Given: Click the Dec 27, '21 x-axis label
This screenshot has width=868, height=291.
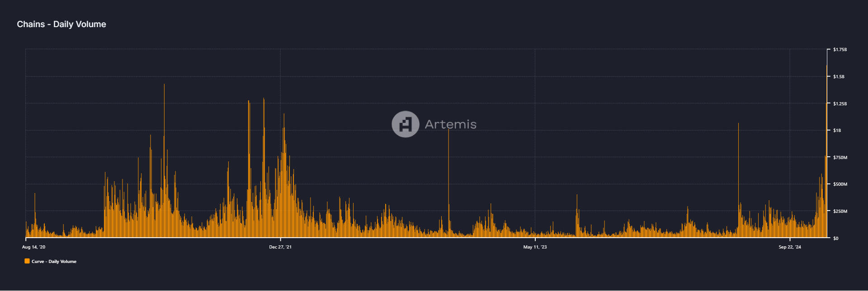Looking at the screenshot, I should tap(280, 247).
